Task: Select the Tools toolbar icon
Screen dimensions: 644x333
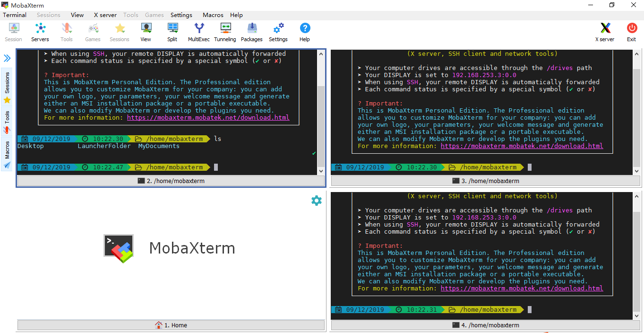Action: coord(67,32)
